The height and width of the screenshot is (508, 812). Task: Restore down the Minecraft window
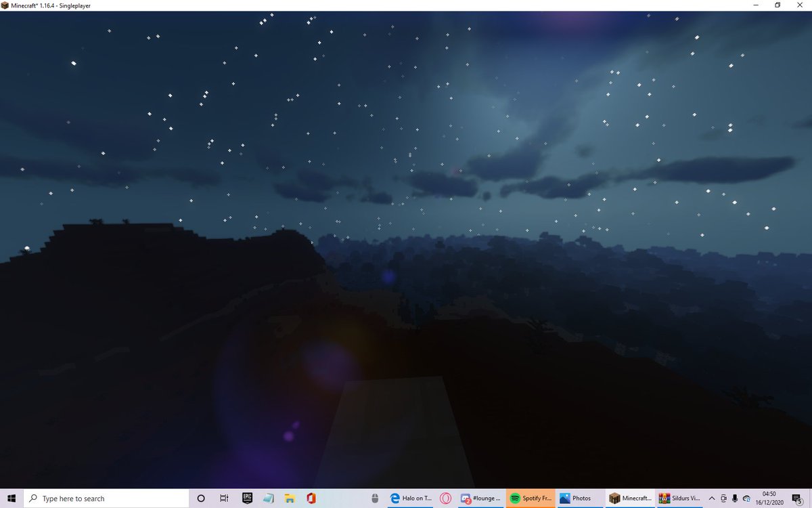pos(777,5)
